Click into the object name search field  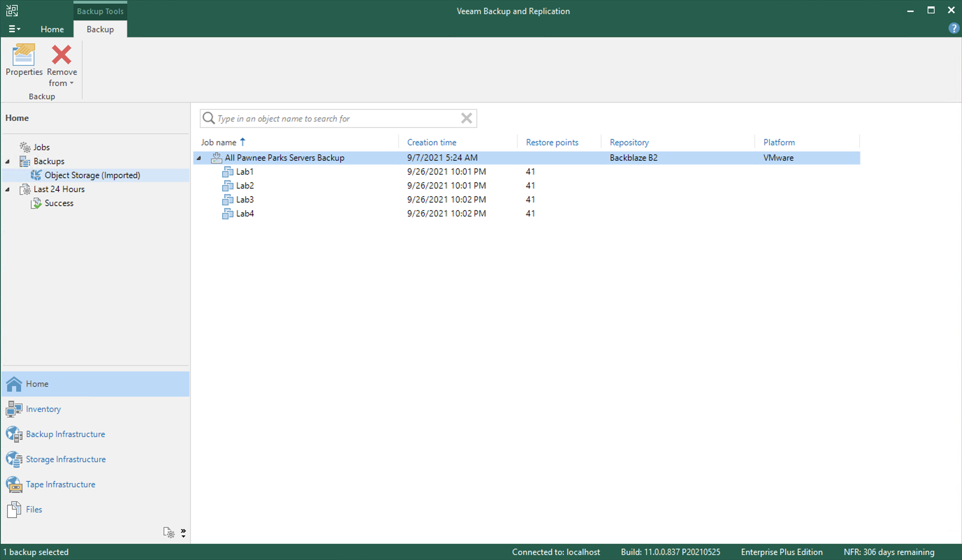pyautogui.click(x=338, y=119)
